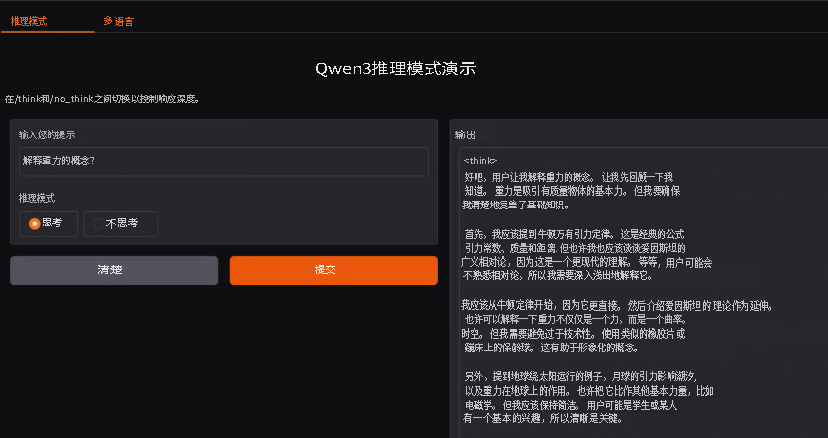Click the <think> tag line in output

point(480,160)
